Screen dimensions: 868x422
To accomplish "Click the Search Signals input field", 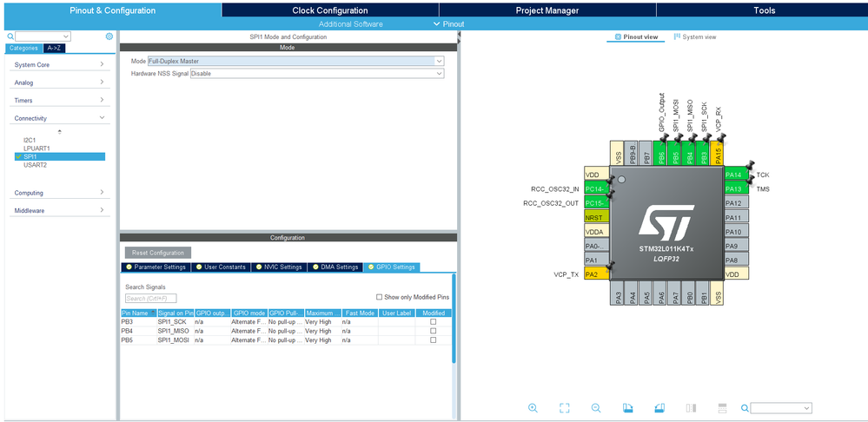I will (150, 299).
